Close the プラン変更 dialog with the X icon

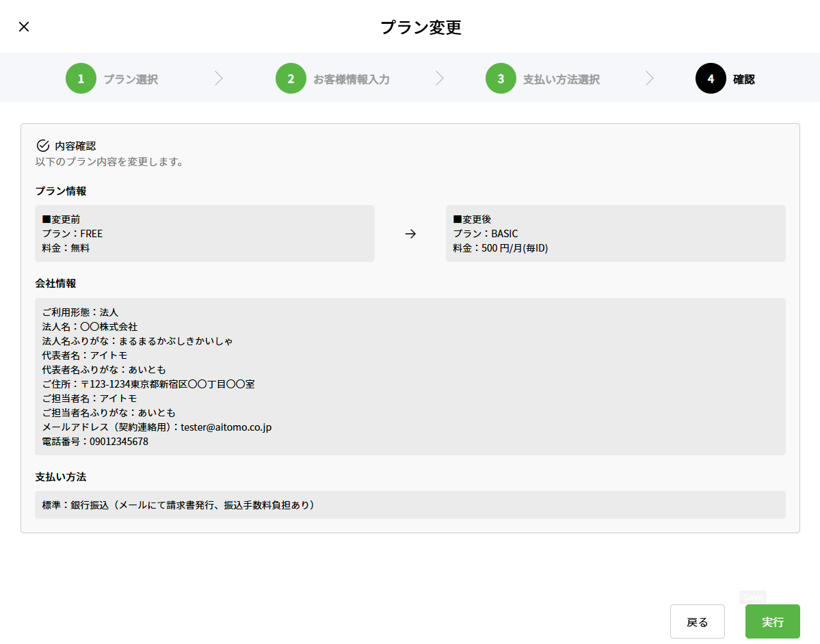pos(24,27)
